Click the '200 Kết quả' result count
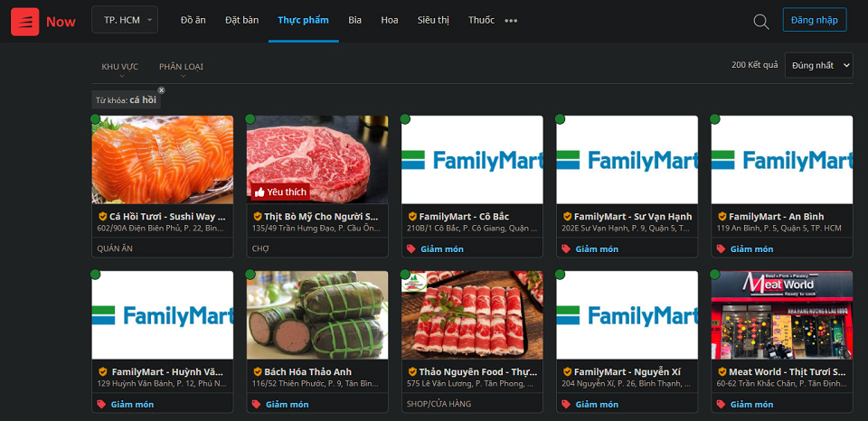868x421 pixels. coord(754,65)
